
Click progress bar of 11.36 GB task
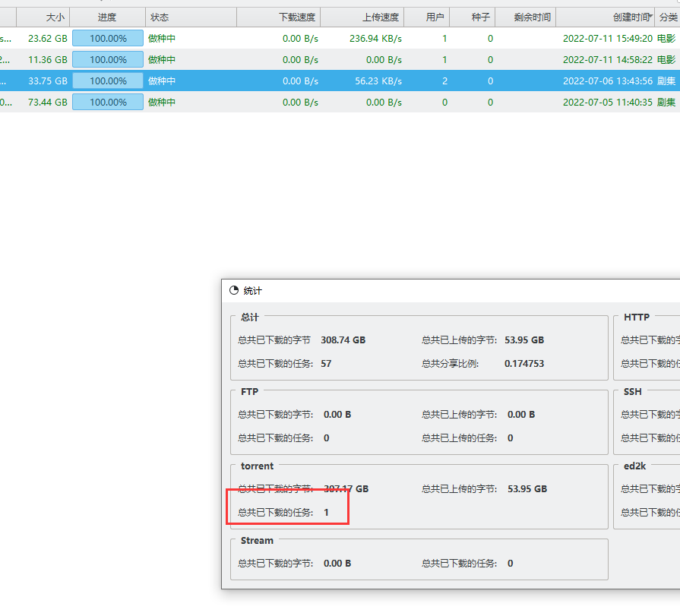(x=108, y=59)
